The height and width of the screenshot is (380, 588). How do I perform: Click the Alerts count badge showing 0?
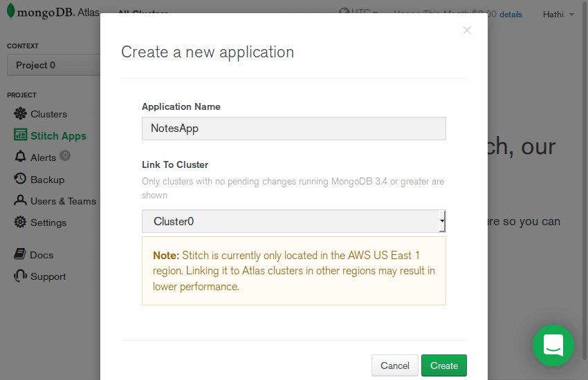pos(65,156)
